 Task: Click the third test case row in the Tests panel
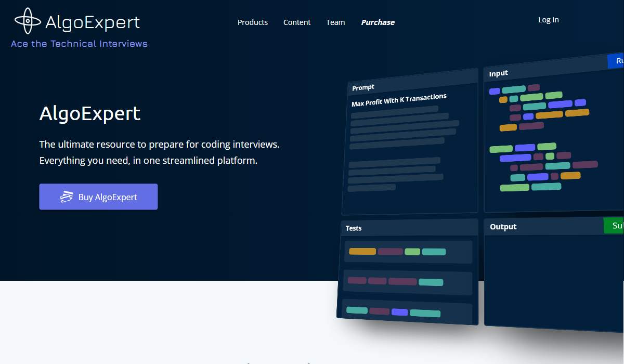pos(407,311)
